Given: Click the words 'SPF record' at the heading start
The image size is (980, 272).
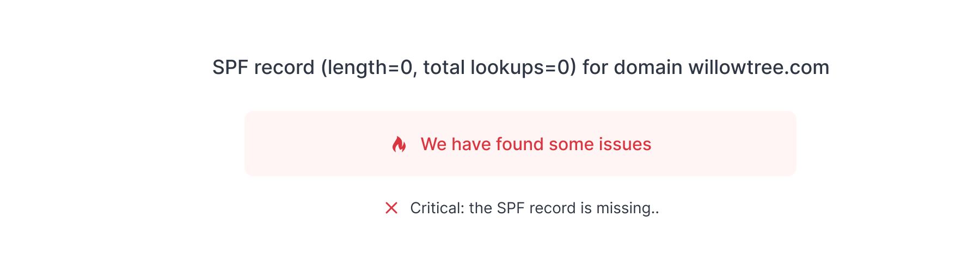Looking at the screenshot, I should pyautogui.click(x=264, y=67).
